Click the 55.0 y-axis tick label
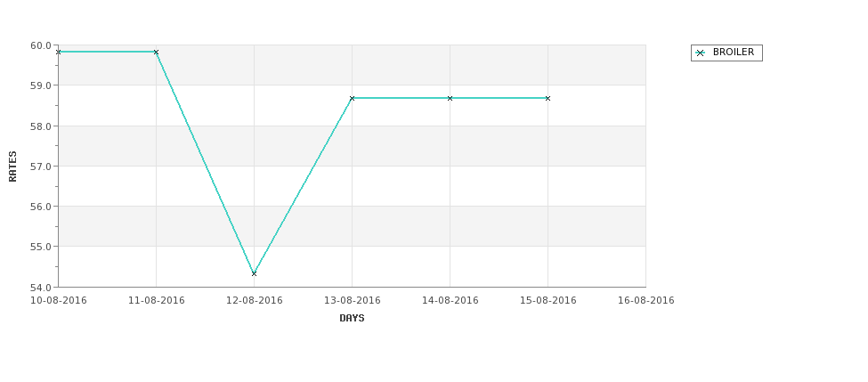868x382 pixels. coord(42,247)
